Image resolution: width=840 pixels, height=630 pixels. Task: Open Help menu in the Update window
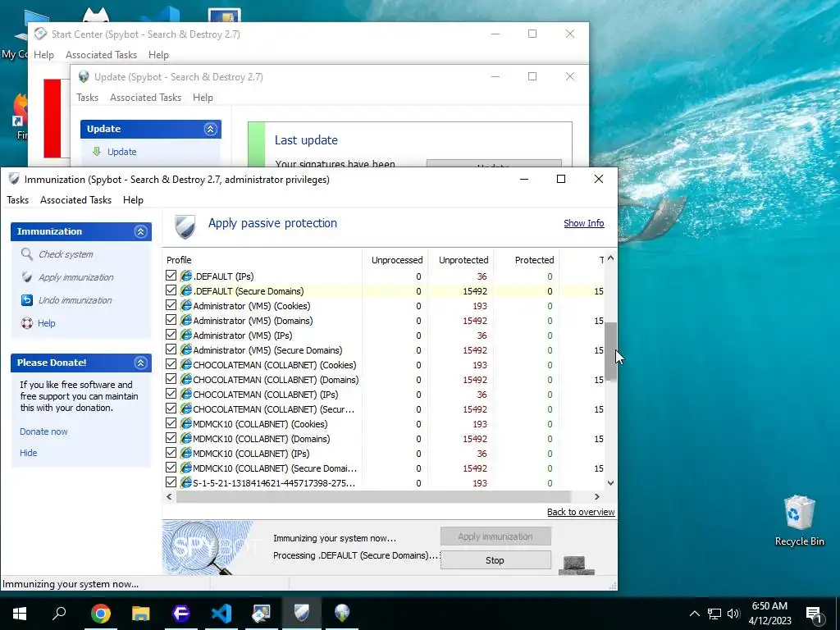point(203,98)
